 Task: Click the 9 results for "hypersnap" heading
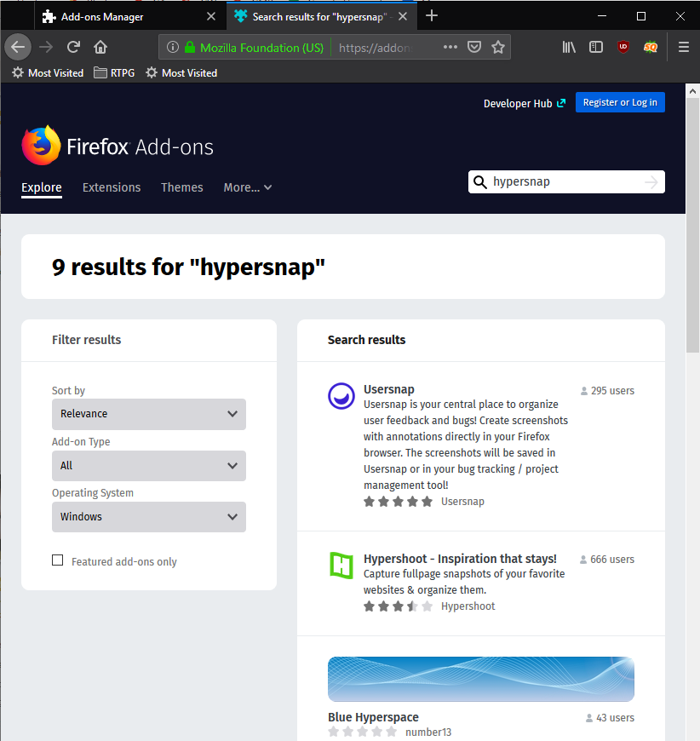[188, 267]
